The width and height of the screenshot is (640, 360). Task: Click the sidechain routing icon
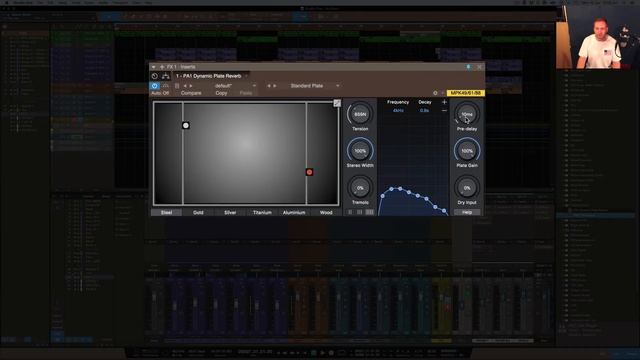(x=165, y=76)
